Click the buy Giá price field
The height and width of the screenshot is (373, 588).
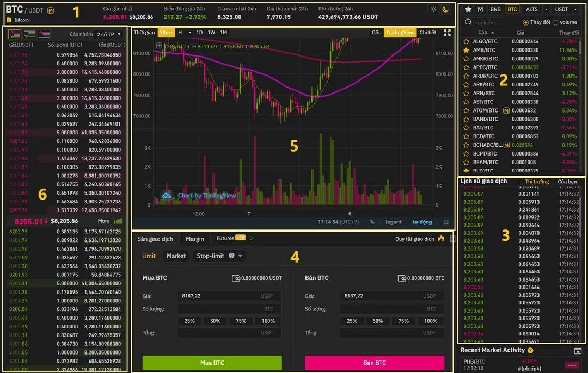[230, 296]
